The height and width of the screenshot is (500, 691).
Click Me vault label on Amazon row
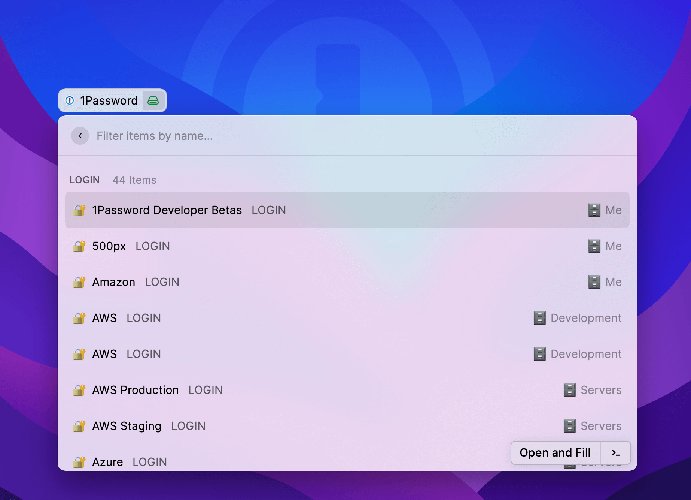coord(613,282)
